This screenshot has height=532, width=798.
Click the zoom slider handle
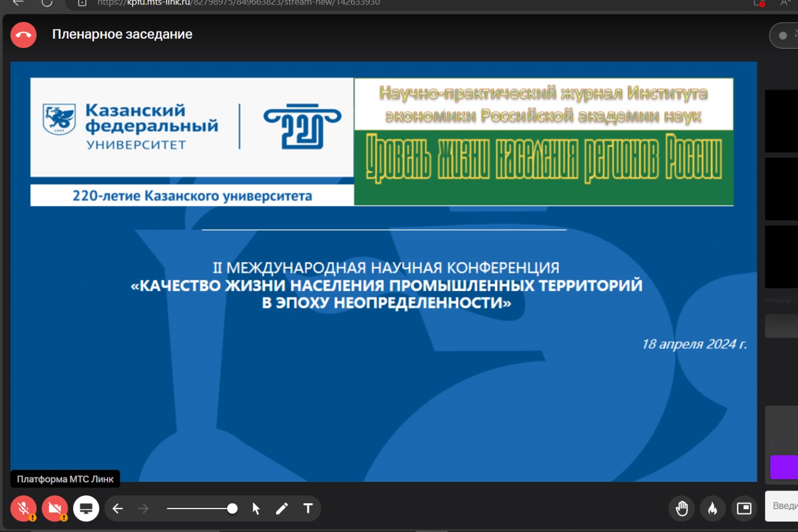pos(232,509)
